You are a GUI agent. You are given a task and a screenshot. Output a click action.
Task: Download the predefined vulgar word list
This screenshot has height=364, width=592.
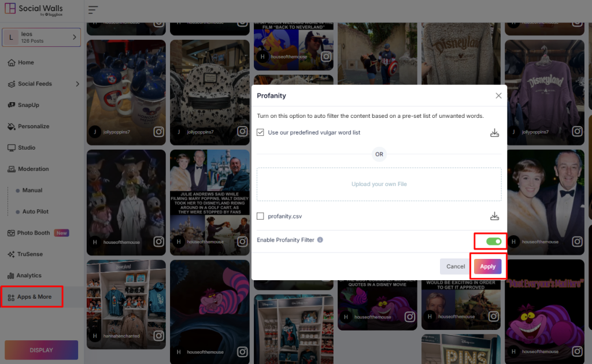(x=494, y=133)
